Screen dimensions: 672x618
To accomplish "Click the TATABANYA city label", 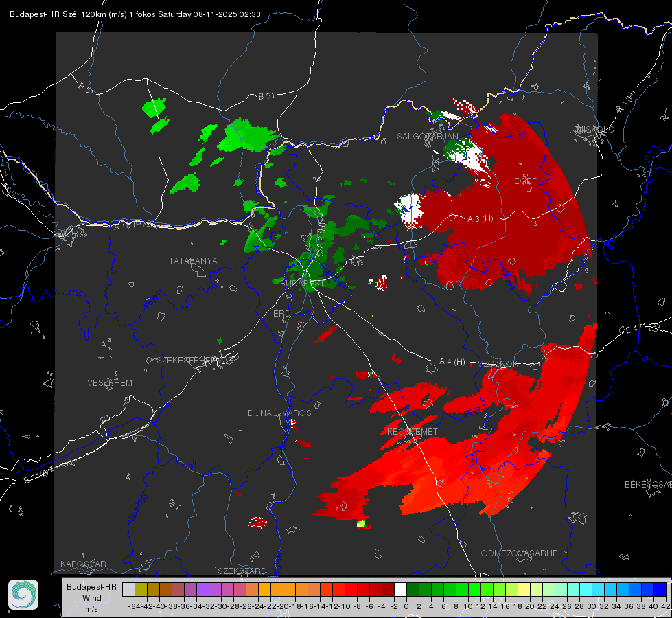I will coord(193,260).
